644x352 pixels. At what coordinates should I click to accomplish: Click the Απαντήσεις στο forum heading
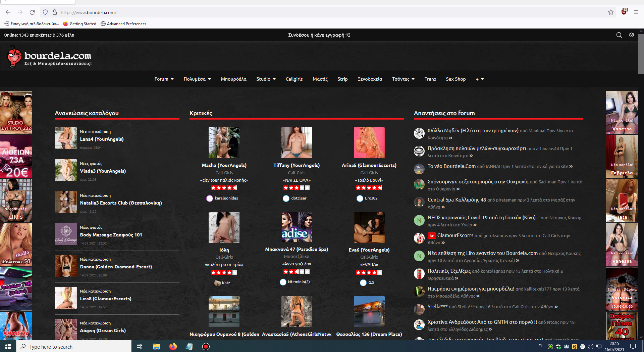click(x=444, y=113)
